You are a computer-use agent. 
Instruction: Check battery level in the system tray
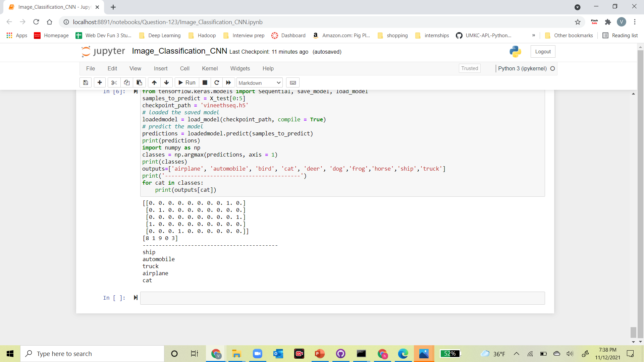coord(544,354)
